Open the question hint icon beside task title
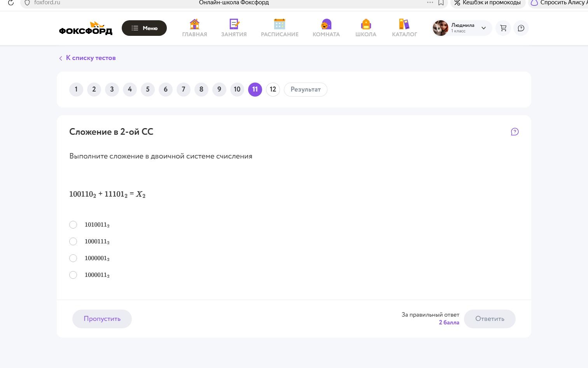588x368 pixels. (514, 132)
